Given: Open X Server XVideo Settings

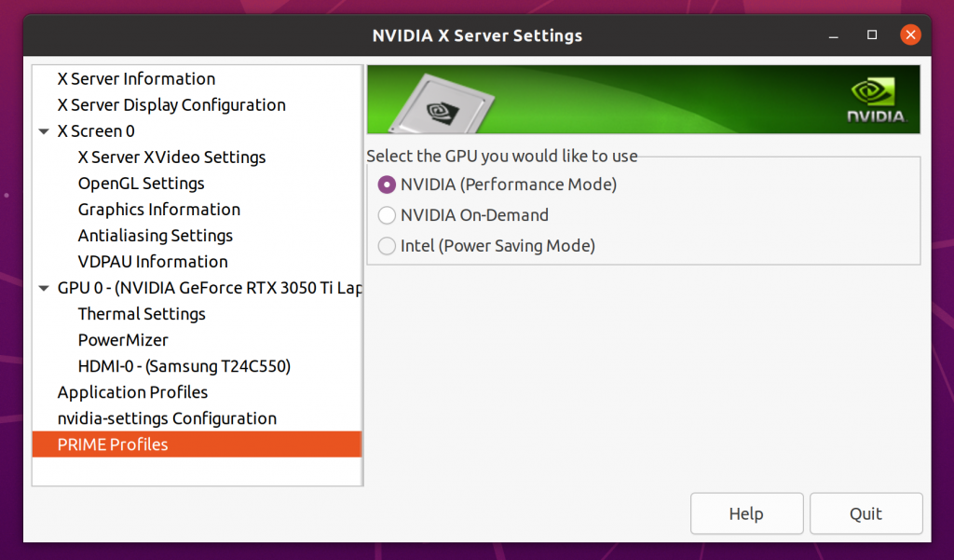Looking at the screenshot, I should [x=171, y=157].
